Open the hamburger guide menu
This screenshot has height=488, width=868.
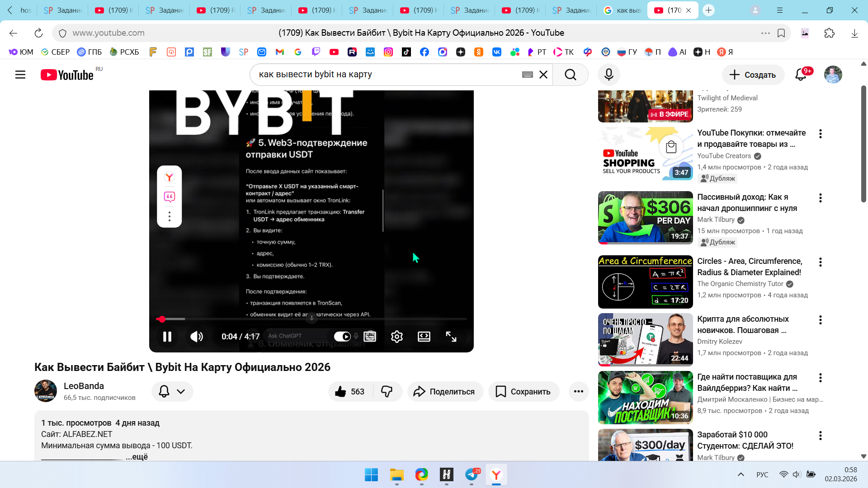[20, 75]
